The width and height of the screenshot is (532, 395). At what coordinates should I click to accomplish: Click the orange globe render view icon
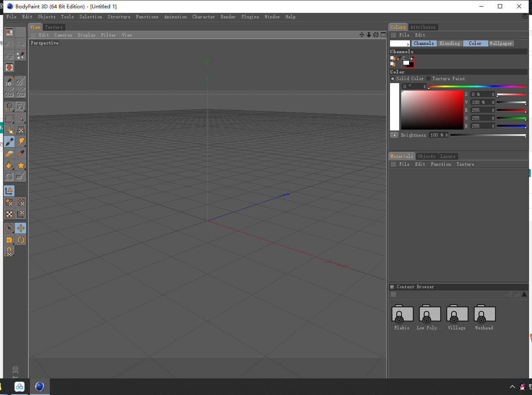[x=9, y=67]
